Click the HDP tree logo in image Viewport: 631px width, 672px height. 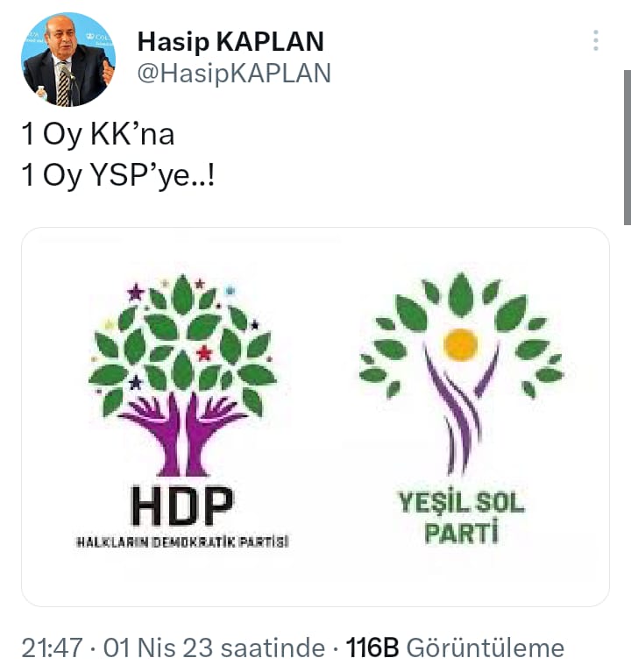(183, 375)
